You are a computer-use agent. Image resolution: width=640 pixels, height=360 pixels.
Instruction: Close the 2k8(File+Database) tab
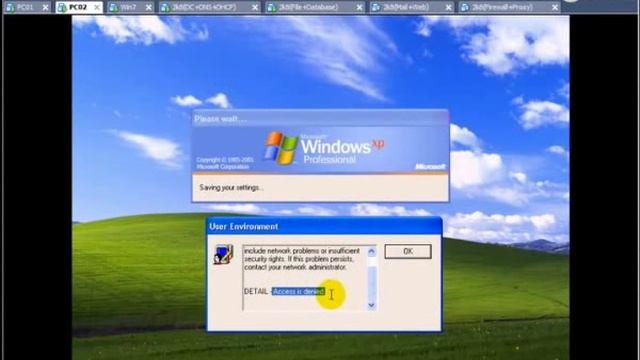pos(359,7)
